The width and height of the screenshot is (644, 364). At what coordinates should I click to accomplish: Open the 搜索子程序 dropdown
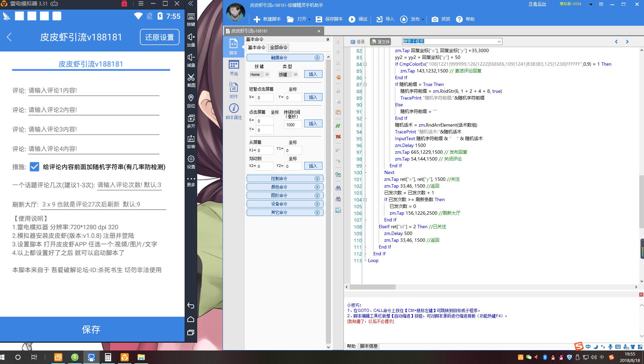pyautogui.click(x=499, y=42)
